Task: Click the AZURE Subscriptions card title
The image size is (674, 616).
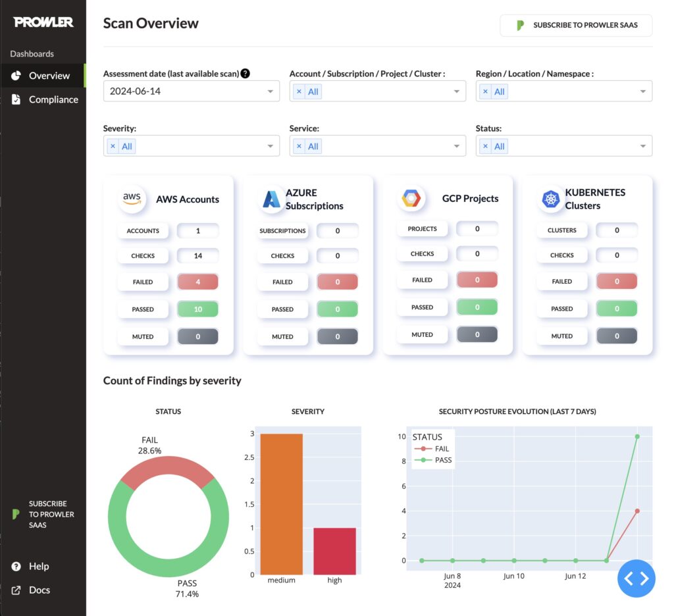Action: pos(314,199)
